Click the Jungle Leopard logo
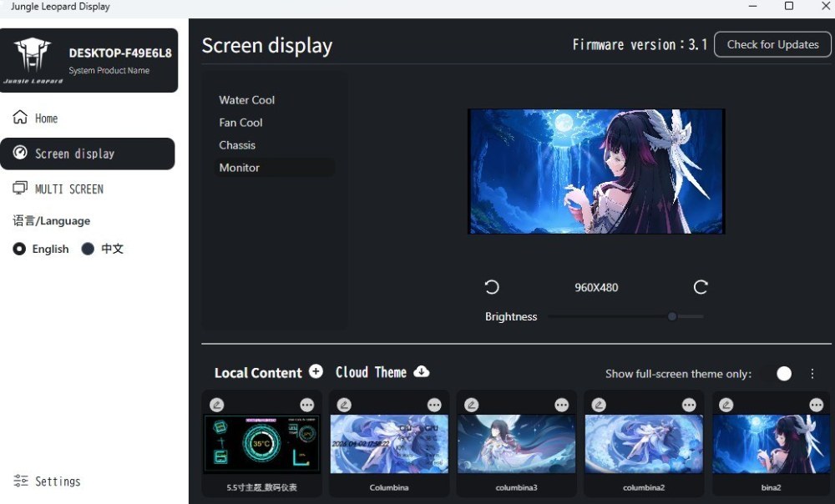Image resolution: width=835 pixels, height=504 pixels. [33, 59]
